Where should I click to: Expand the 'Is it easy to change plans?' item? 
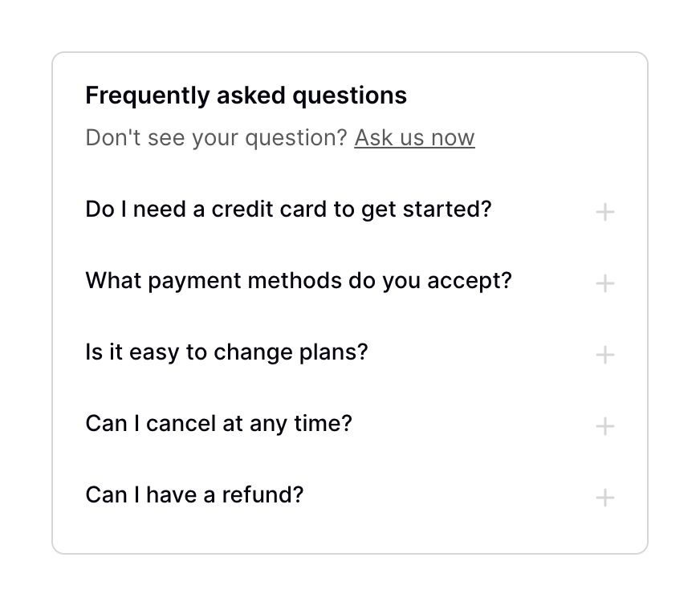(x=226, y=352)
